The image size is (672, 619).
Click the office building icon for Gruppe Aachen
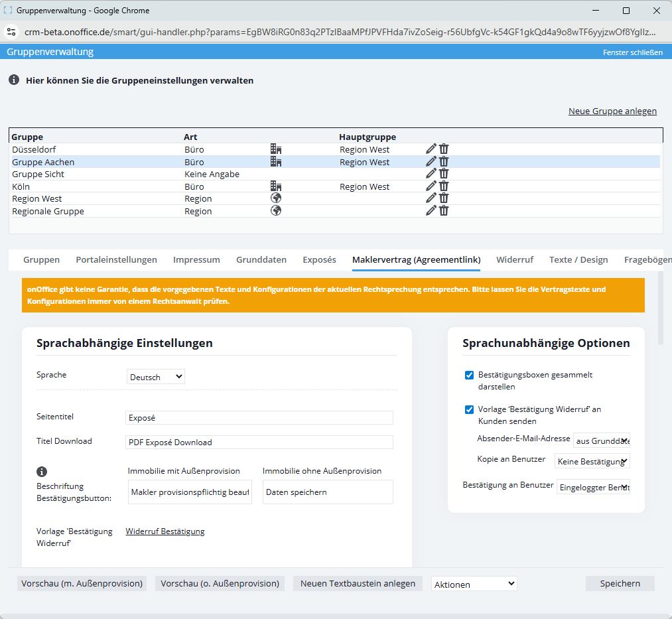tap(276, 161)
